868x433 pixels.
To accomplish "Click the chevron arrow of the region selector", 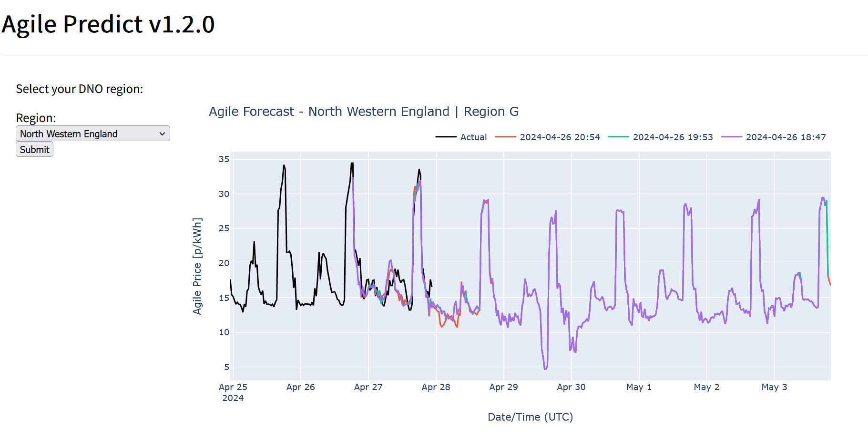I will point(162,134).
